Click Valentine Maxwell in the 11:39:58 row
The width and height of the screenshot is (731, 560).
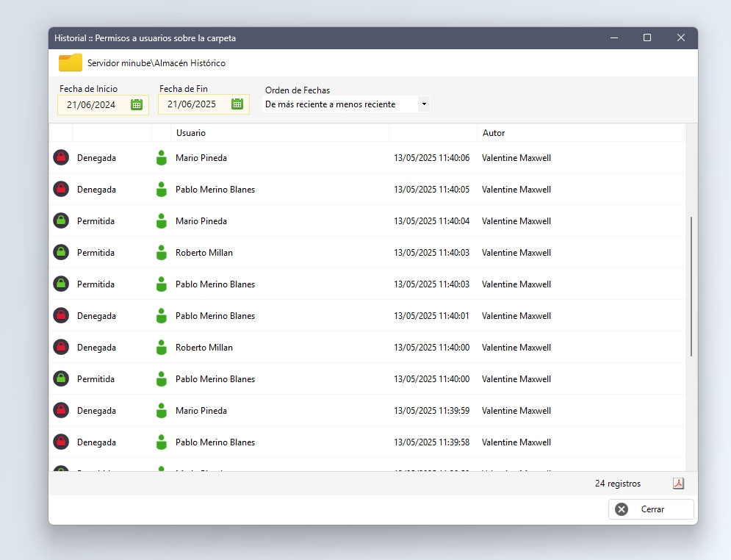[x=516, y=442]
